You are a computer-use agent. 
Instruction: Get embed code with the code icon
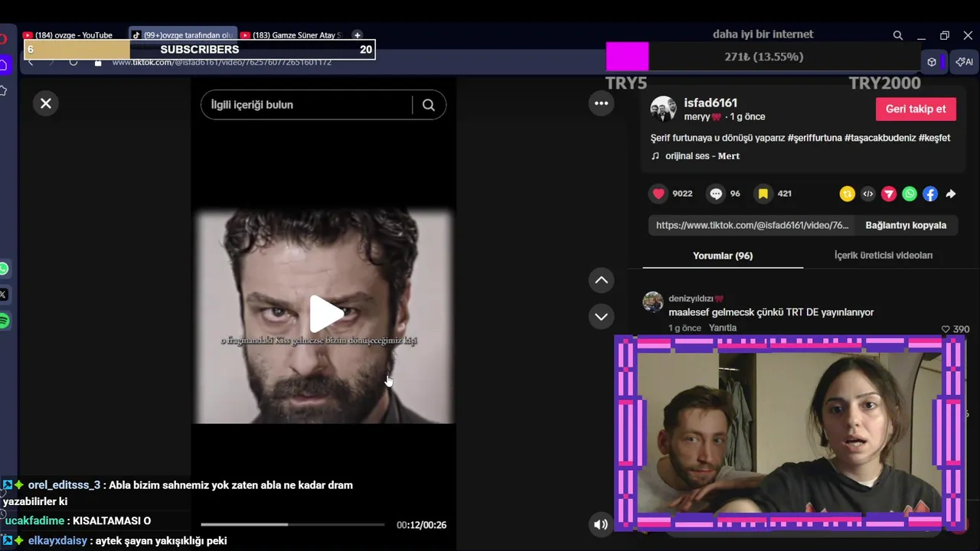pos(867,194)
